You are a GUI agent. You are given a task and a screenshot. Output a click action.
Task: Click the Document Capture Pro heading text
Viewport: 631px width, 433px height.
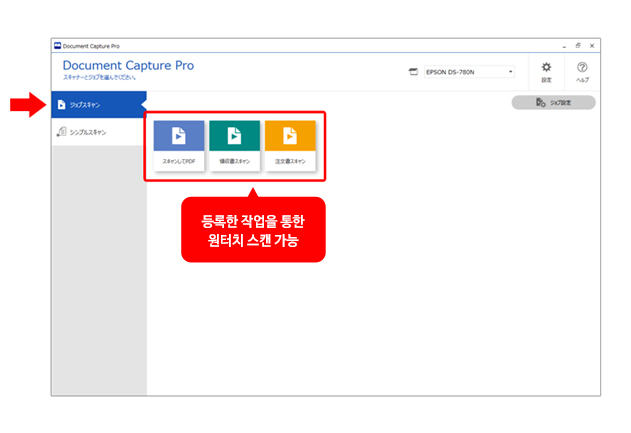click(128, 65)
